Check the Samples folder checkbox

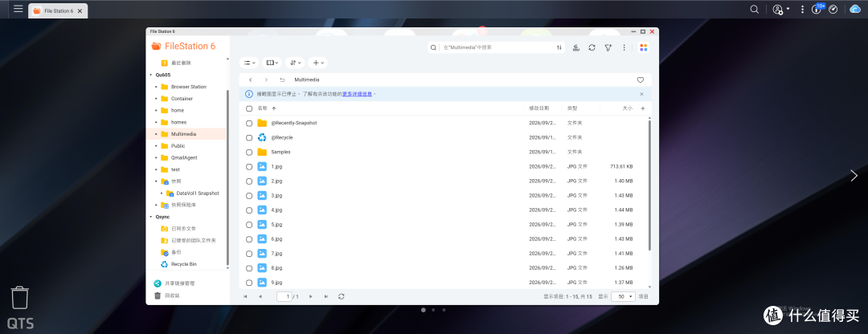click(249, 152)
